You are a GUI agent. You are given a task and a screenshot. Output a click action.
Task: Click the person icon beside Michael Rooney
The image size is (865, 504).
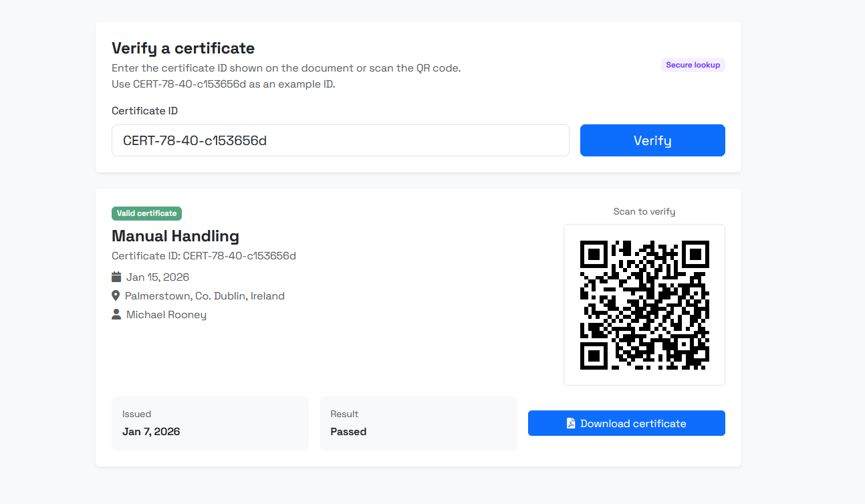click(x=115, y=313)
